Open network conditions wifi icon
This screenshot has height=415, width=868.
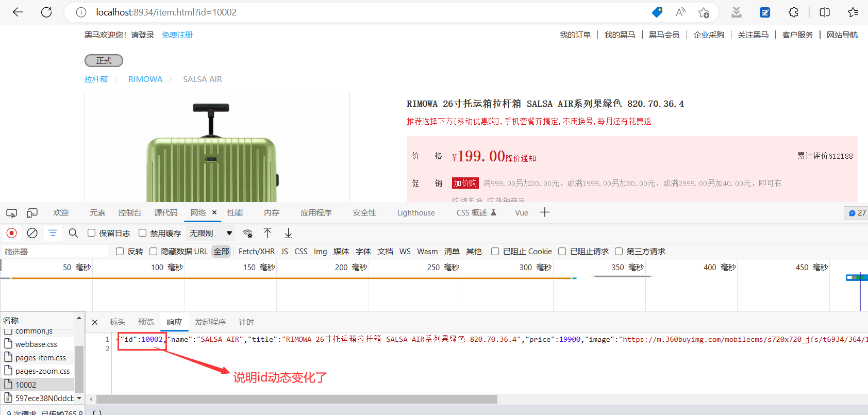(247, 233)
